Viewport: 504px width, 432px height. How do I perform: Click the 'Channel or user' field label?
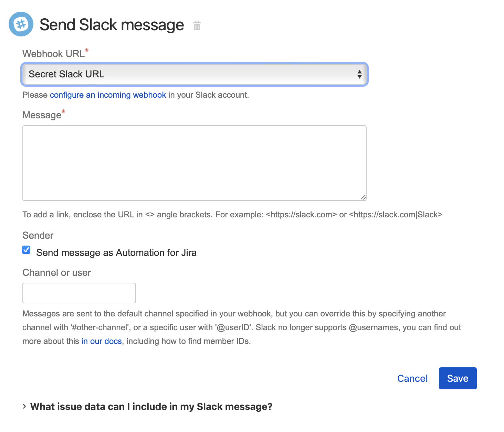(x=56, y=273)
